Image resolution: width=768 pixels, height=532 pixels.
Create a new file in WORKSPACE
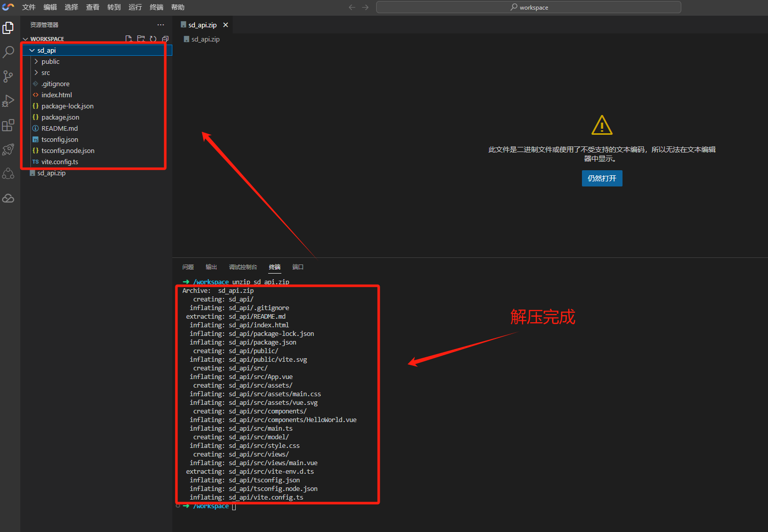(129, 39)
